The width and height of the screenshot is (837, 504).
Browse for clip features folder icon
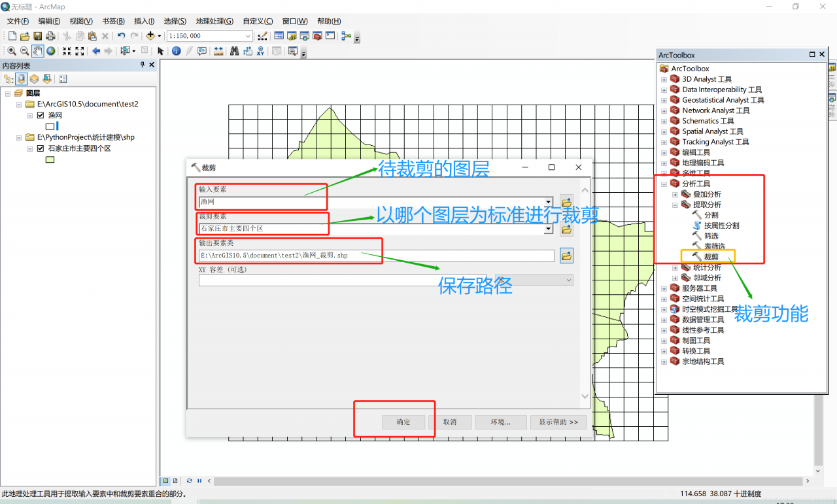tap(566, 229)
